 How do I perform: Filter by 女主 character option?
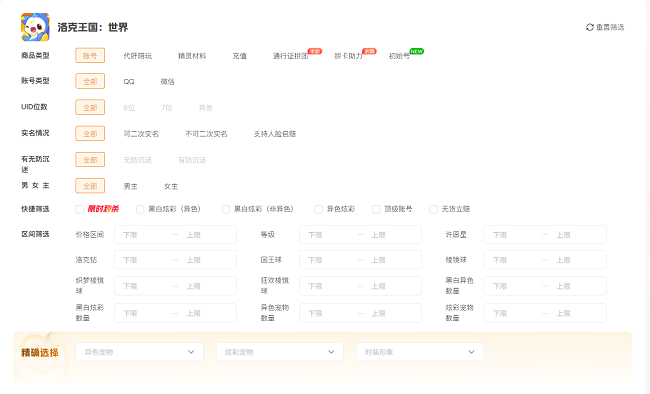pos(171,186)
